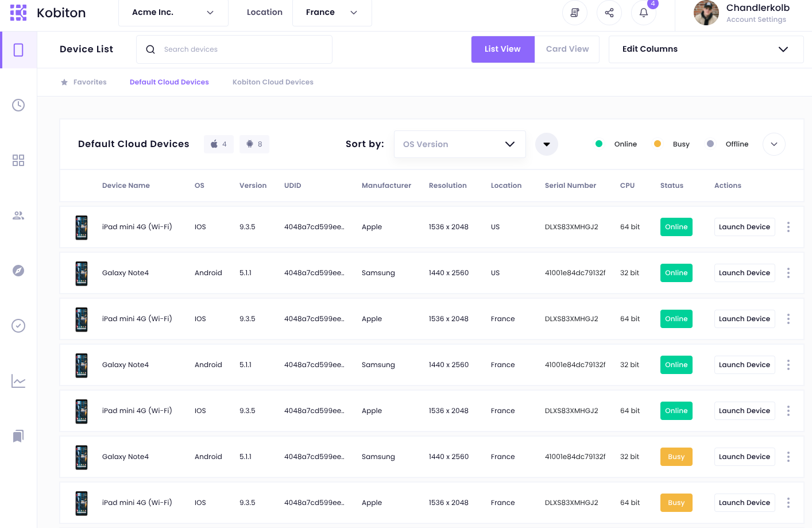Open more options for Busy Galaxy Note4 row
The height and width of the screenshot is (528, 812).
pyautogui.click(x=788, y=457)
